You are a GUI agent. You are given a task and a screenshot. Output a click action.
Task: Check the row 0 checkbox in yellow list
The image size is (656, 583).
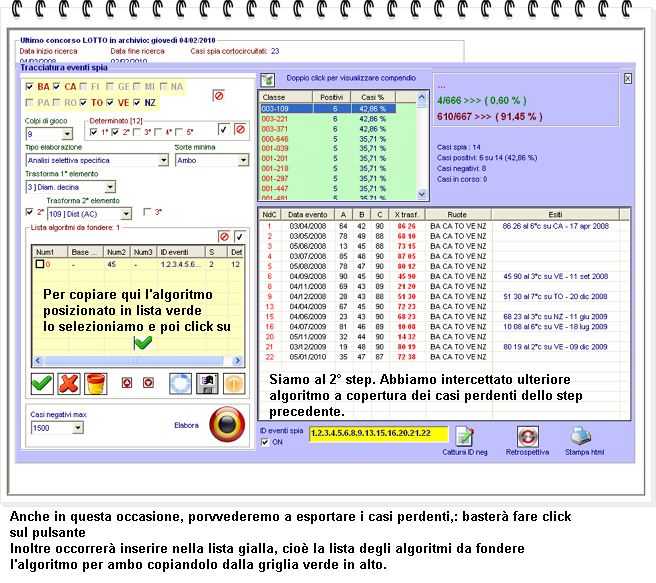(x=40, y=264)
